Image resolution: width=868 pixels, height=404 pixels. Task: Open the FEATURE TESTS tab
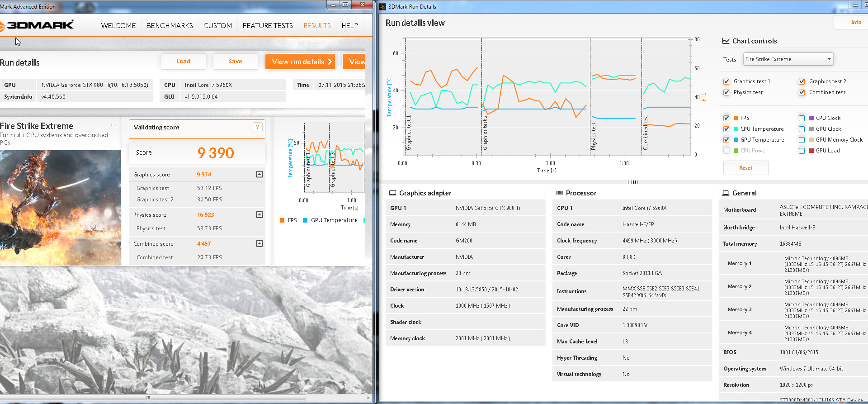(x=268, y=26)
